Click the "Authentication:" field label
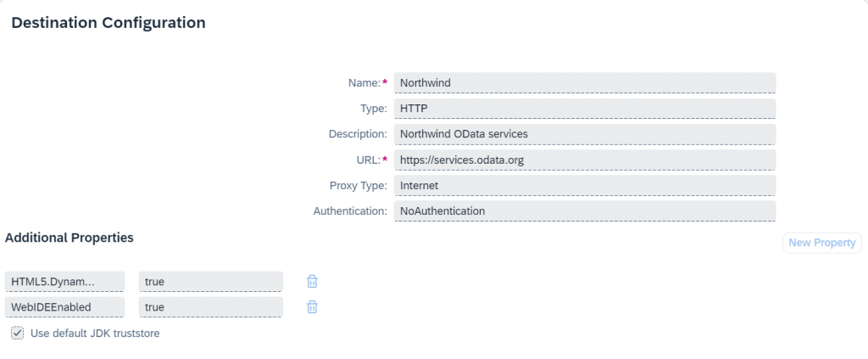868x359 pixels. [350, 211]
